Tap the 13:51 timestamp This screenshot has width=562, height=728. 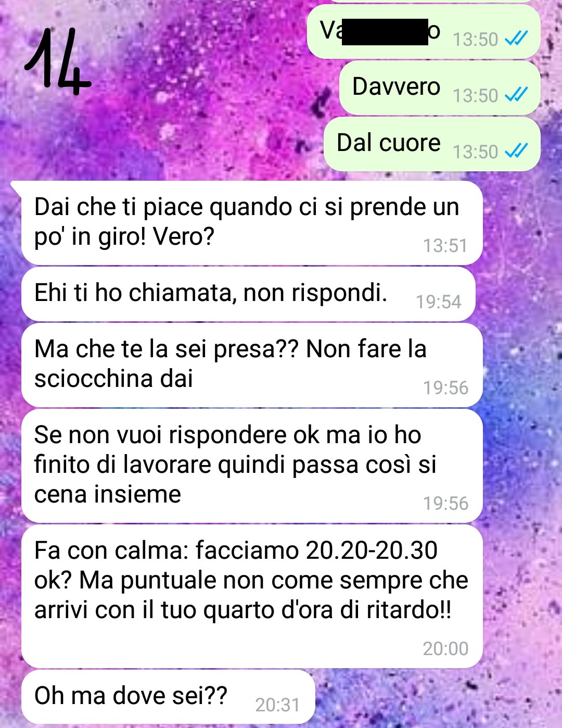coord(445,245)
